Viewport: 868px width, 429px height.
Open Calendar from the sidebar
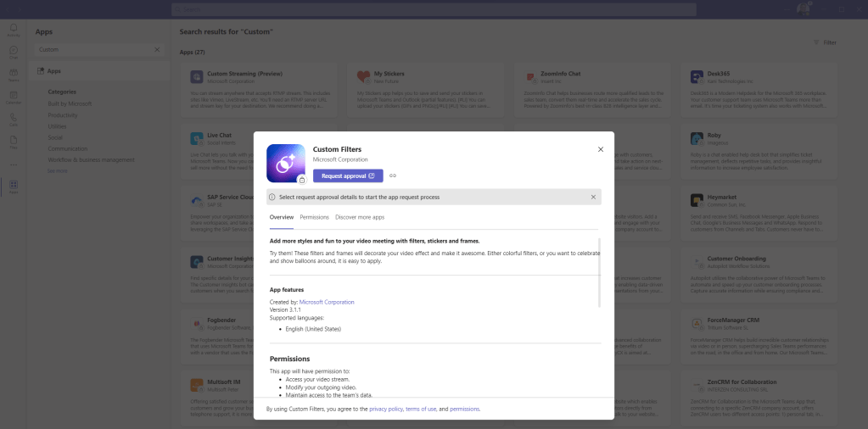tap(14, 97)
